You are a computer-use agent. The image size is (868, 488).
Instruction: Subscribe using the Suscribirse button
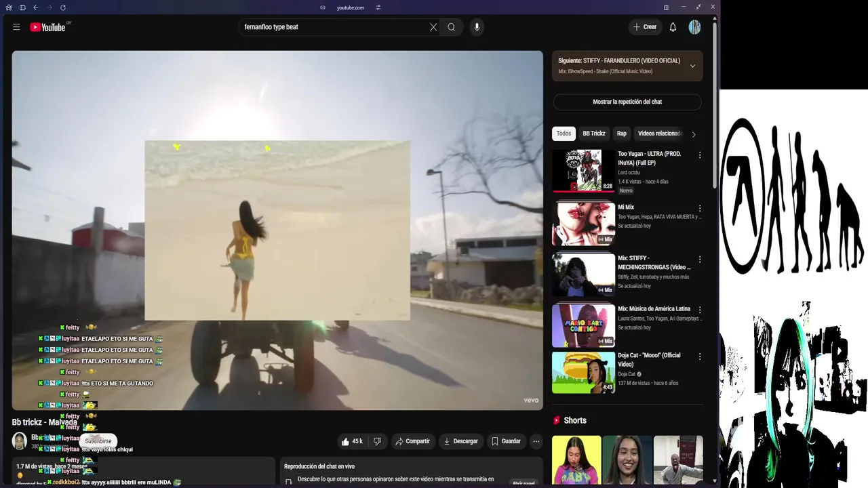[98, 441]
